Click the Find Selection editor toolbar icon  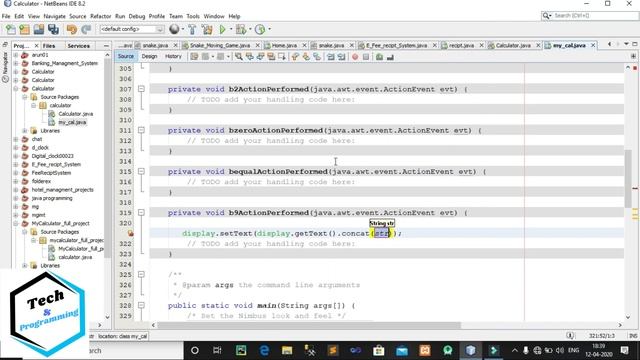[239, 57]
